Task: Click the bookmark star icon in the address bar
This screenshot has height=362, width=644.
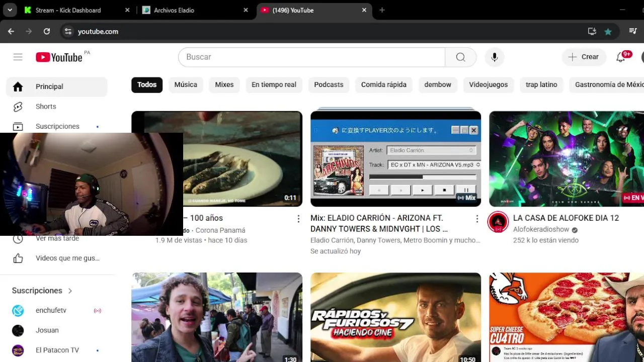Action: [608, 32]
